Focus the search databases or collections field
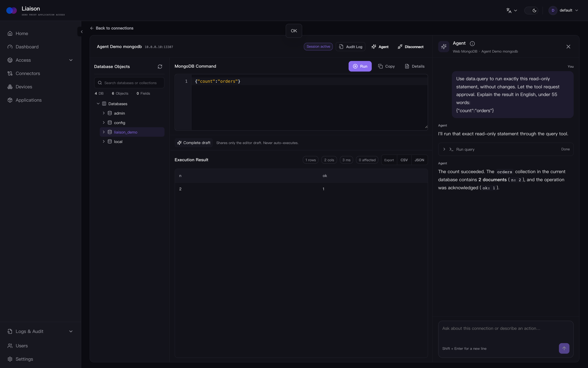 click(129, 83)
